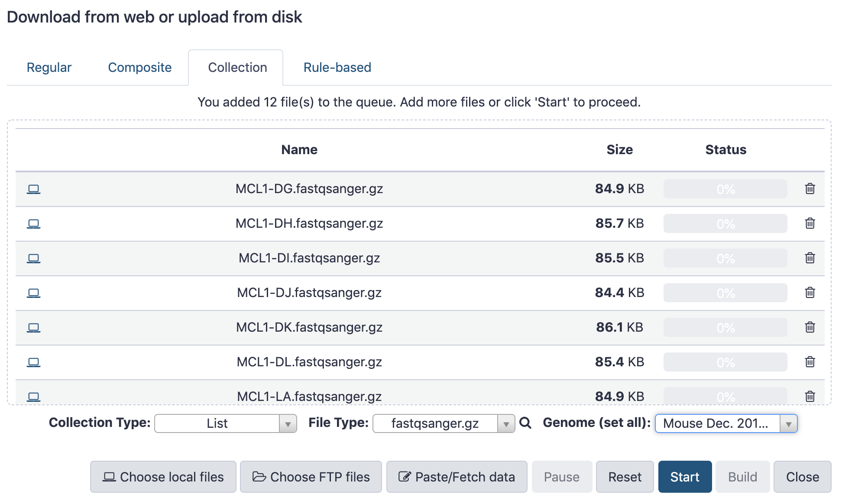Click the laptop icon for MCL1-DG file
The image size is (842, 504).
point(34,189)
